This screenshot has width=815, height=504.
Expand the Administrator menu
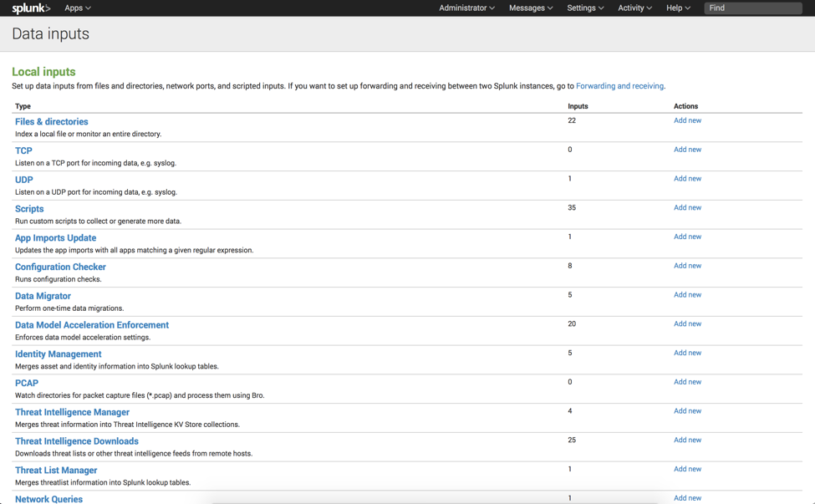(466, 8)
